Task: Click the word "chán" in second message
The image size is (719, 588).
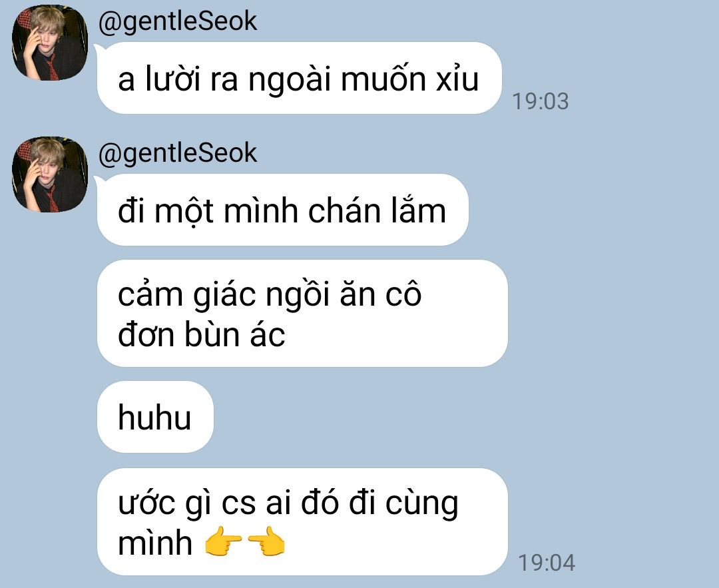Action: [x=344, y=211]
